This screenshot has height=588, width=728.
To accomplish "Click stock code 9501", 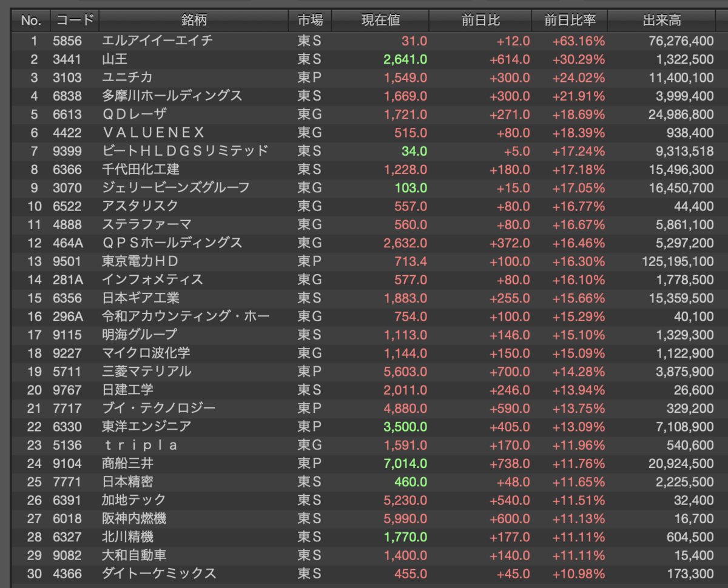I will pyautogui.click(x=67, y=261).
